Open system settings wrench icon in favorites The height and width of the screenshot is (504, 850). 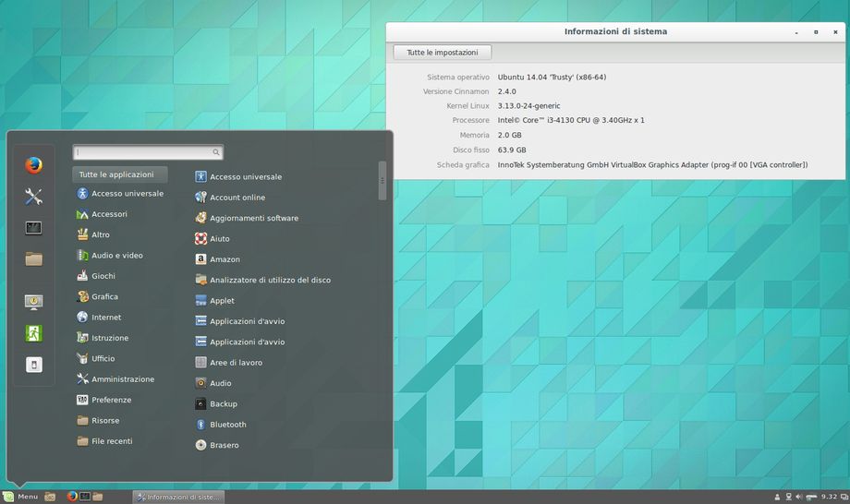pyautogui.click(x=34, y=196)
